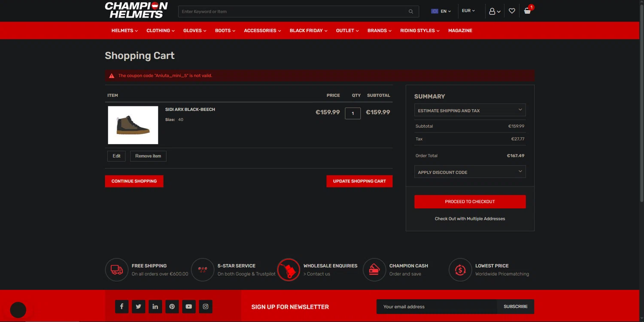Screen dimensions: 644x322
Task: Open the EN language dropdown
Action: pyautogui.click(x=446, y=11)
